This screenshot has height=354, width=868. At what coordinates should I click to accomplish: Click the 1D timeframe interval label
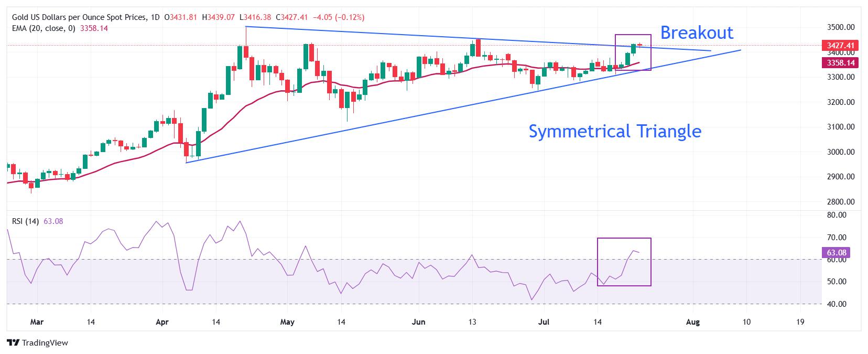[x=155, y=17]
